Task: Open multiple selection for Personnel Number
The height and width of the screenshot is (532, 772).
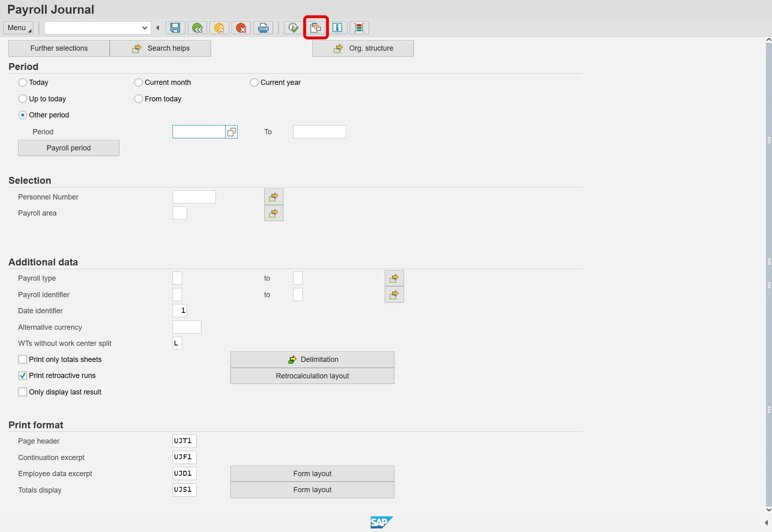Action: click(x=273, y=197)
